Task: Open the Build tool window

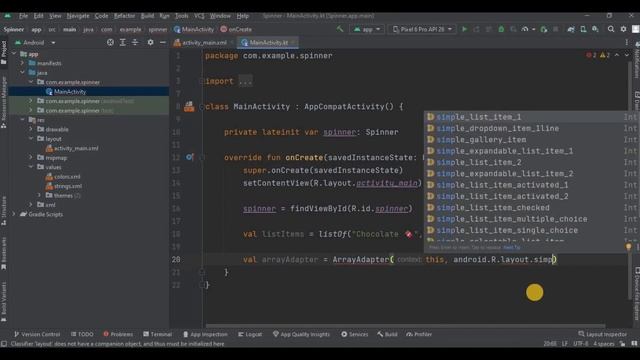Action: (x=387, y=334)
